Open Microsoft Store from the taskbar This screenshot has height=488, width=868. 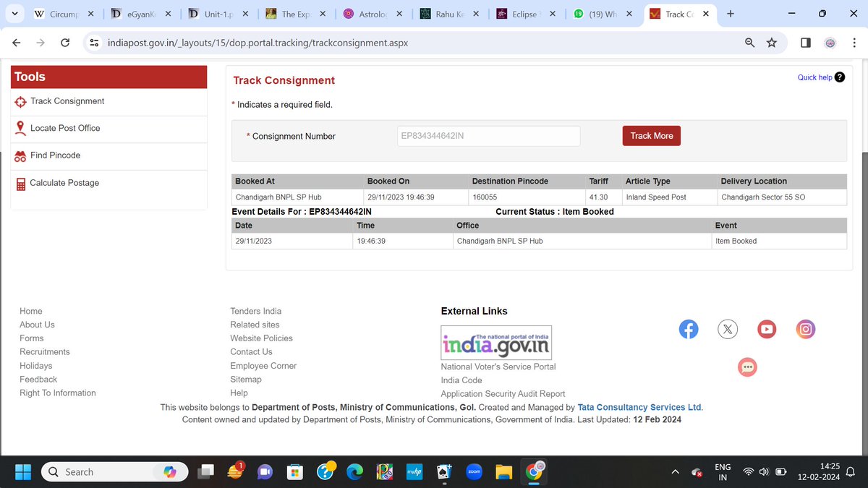(294, 472)
